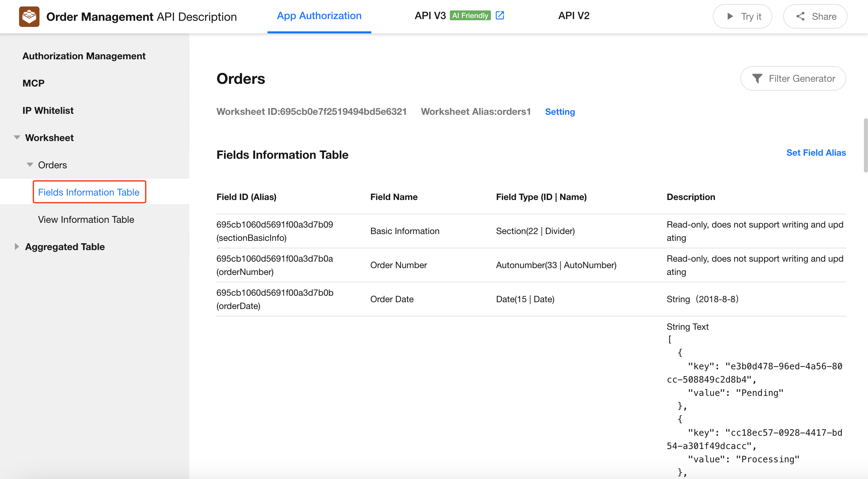
Task: Click the funnel icon for Filter Generator
Action: (757, 78)
